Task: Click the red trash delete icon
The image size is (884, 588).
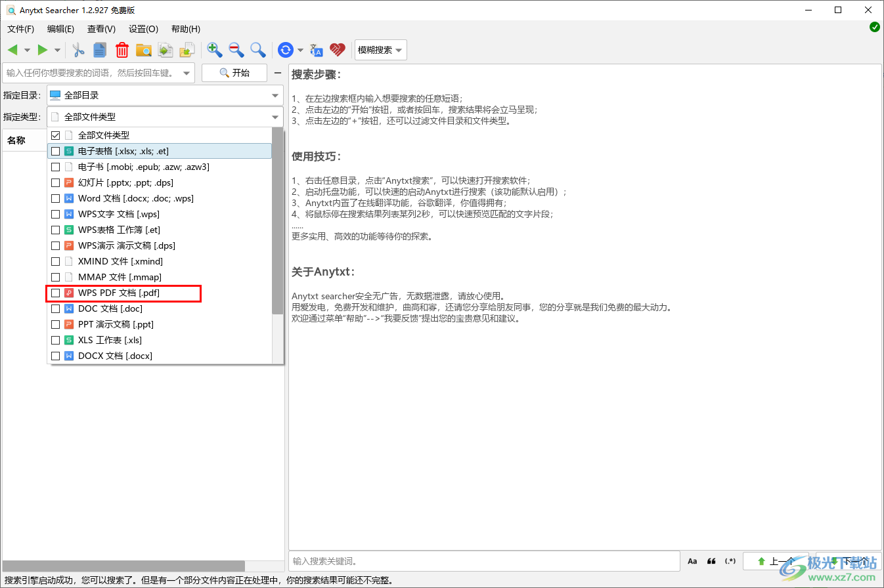Action: [x=122, y=50]
